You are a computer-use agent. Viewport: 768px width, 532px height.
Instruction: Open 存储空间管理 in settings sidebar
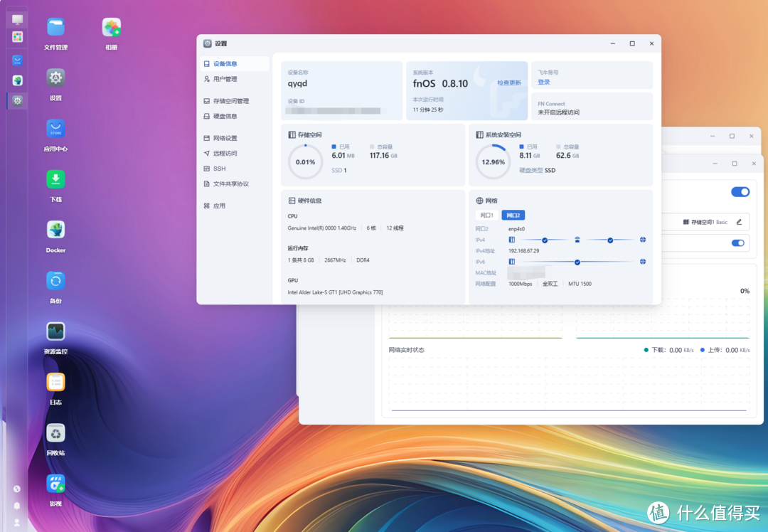[x=230, y=101]
